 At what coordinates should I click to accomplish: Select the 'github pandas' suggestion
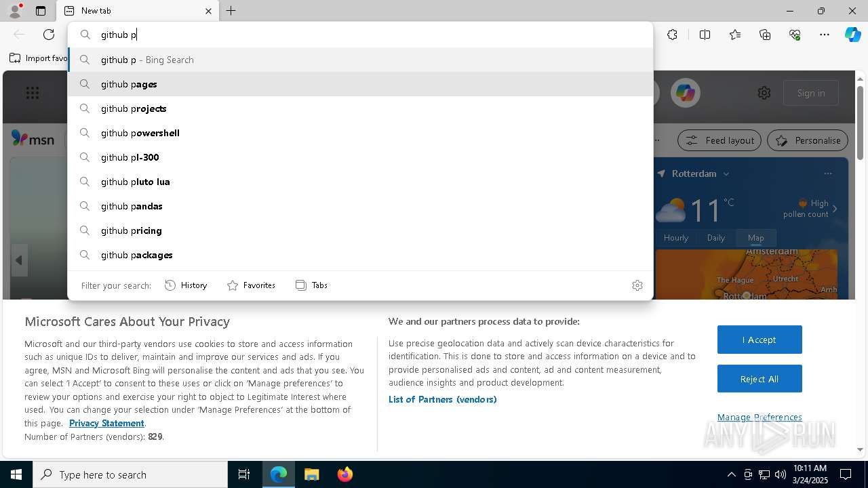pos(360,206)
